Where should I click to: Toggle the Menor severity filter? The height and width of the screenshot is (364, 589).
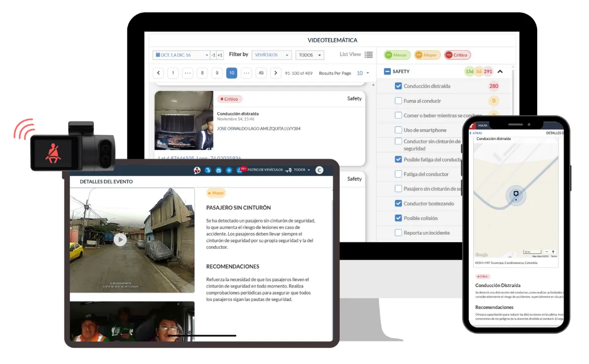coord(397,55)
